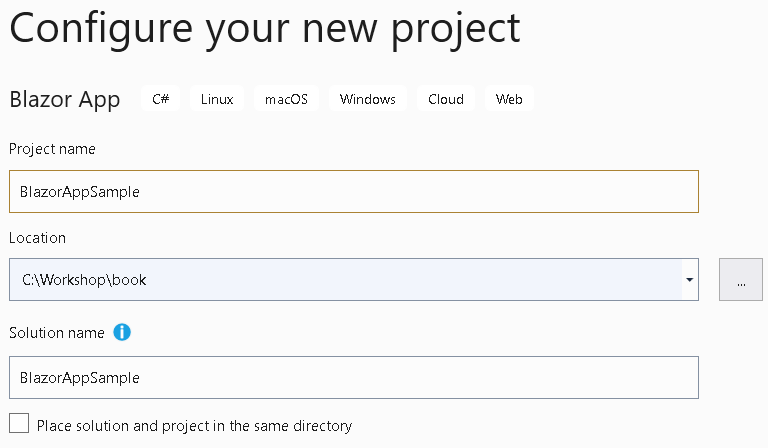Click the info icon beside Solution name
This screenshot has height=448, width=768.
click(x=122, y=332)
